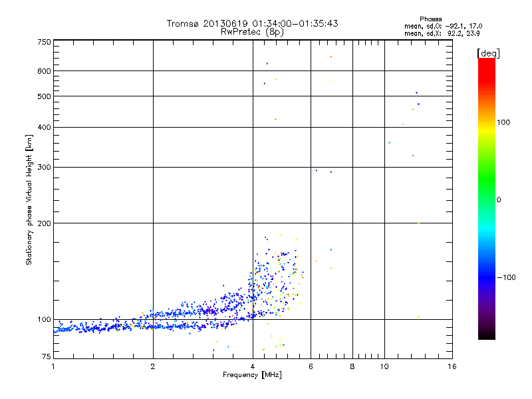Click the y-axis "500" tick label
The width and height of the screenshot is (532, 399).
coord(44,96)
